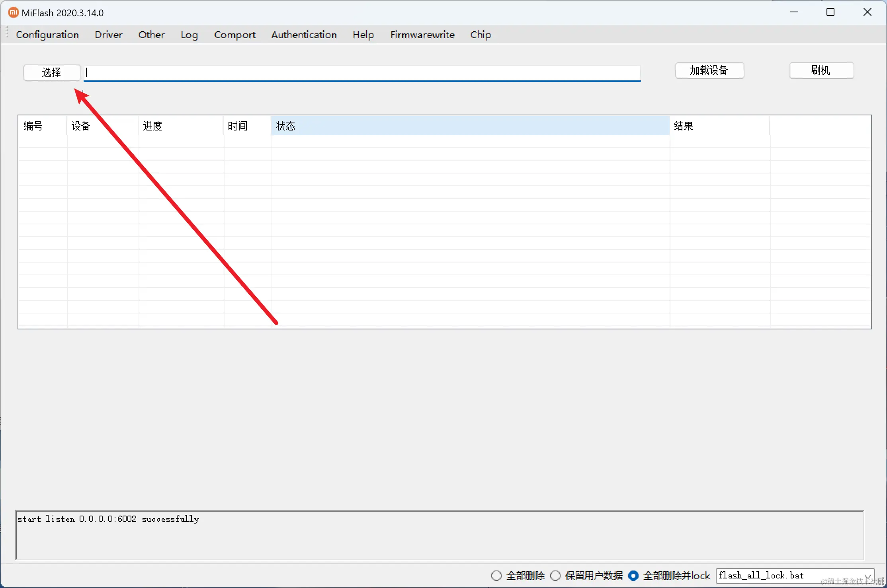Select the 全部删除 radio option
The image size is (887, 588).
coord(496,576)
